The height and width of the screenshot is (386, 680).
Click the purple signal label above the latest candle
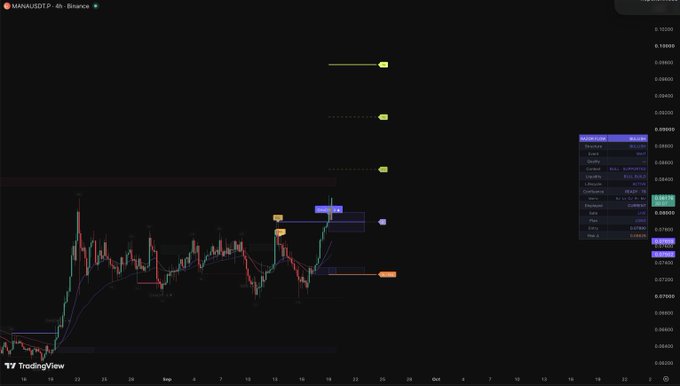[x=328, y=210]
